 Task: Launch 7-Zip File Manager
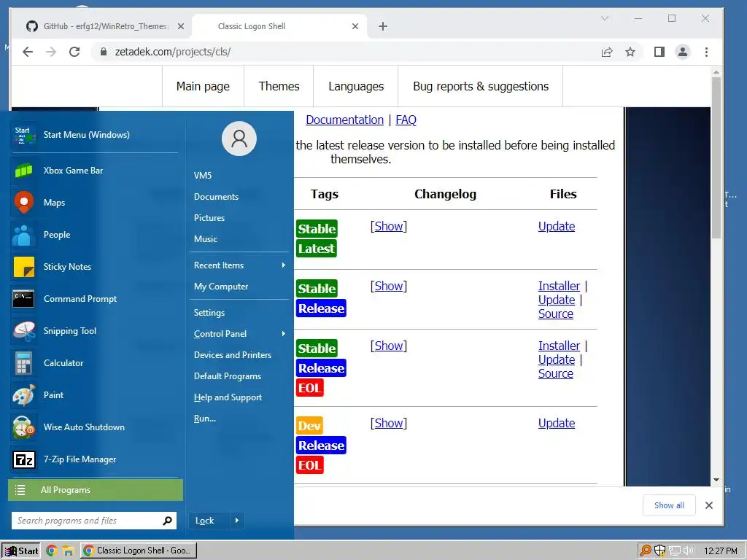[x=94, y=459]
